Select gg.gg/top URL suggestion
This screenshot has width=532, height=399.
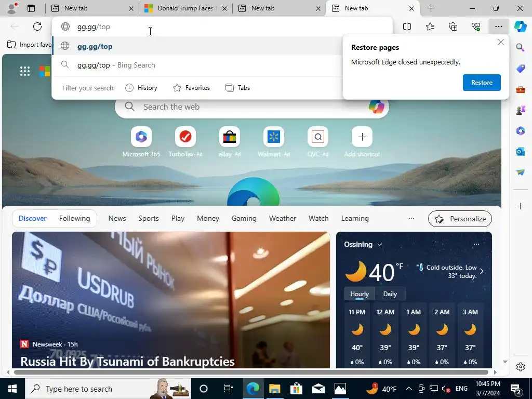coord(197,46)
